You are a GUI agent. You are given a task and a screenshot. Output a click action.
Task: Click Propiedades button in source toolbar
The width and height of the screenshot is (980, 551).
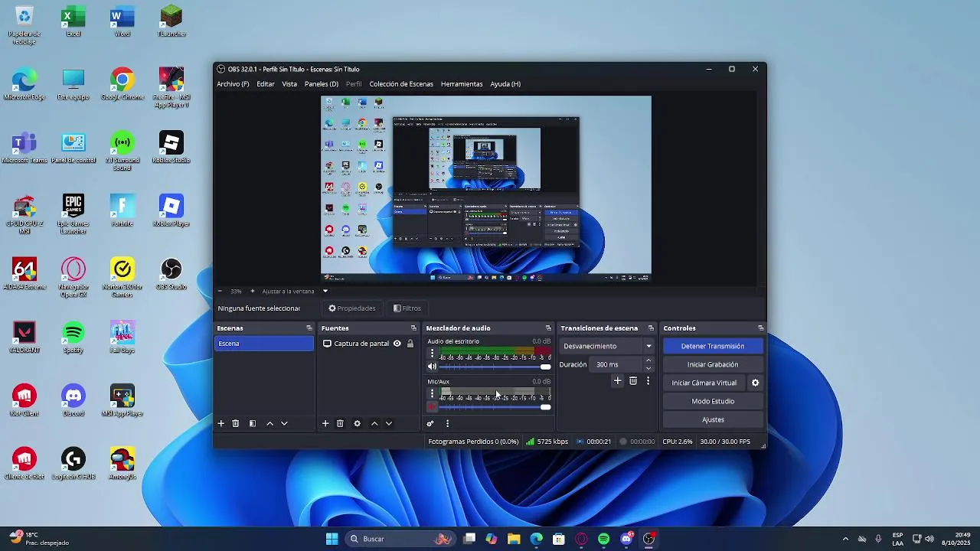tap(352, 308)
